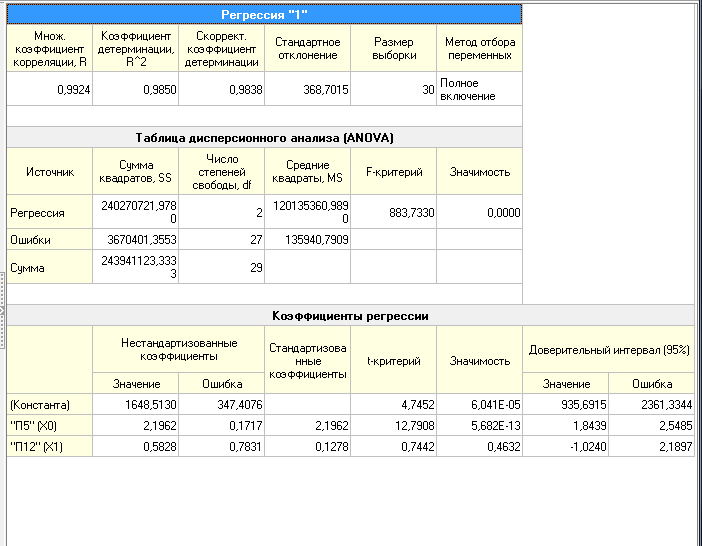The image size is (702, 546).
Task: Click the sum of squares 240270721,9780
Action: click(136, 212)
